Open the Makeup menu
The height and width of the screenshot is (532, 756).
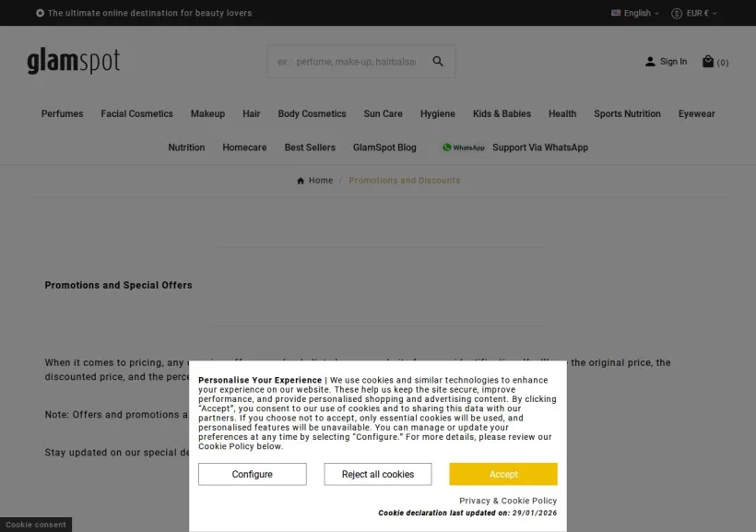207,113
